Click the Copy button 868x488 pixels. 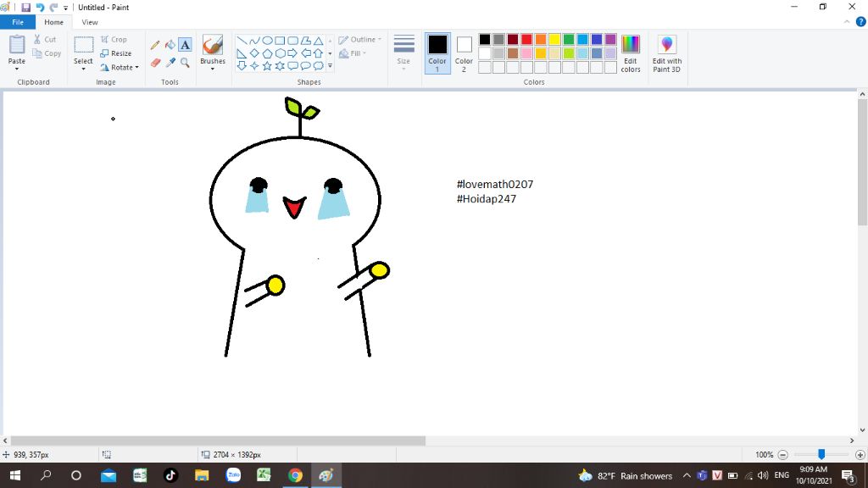tap(47, 53)
